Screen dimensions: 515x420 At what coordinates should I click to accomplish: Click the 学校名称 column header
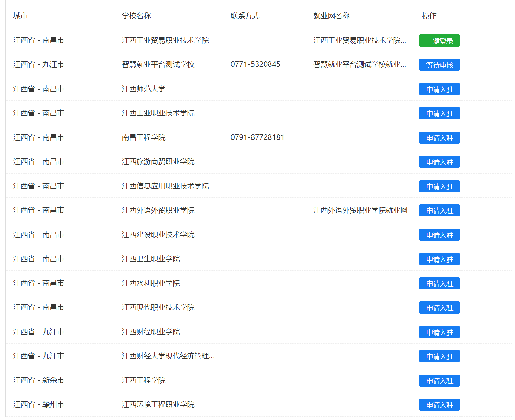coord(137,16)
